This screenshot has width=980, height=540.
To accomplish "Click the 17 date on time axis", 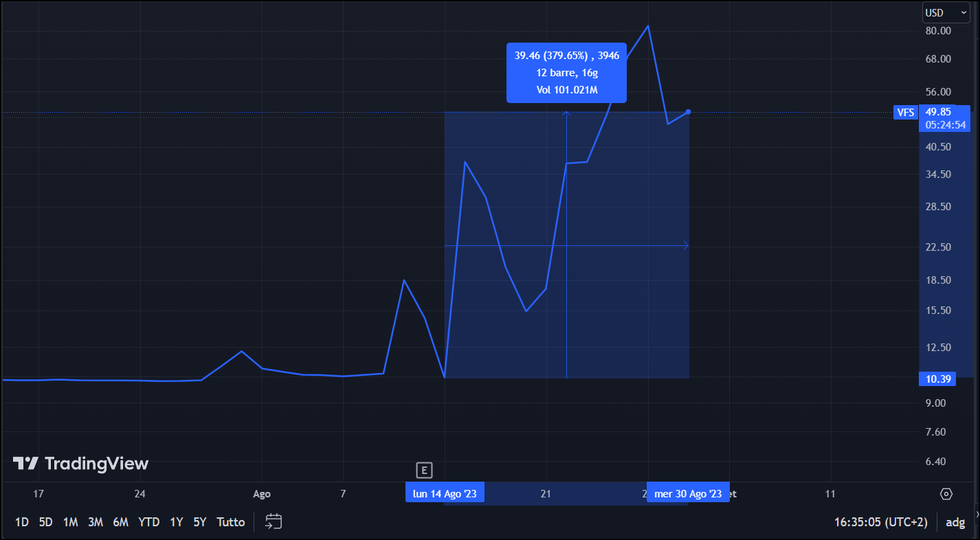I will point(38,494).
